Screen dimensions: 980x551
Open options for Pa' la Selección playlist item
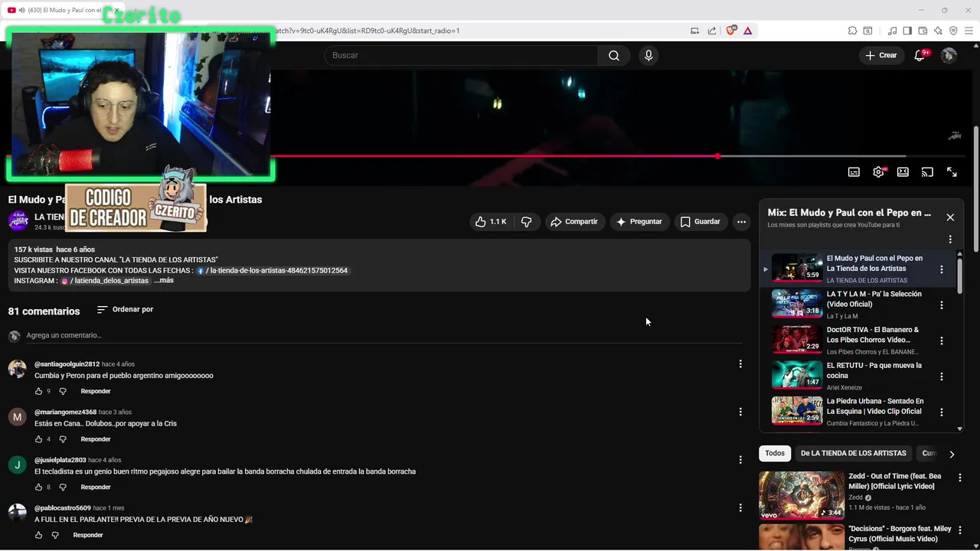tap(942, 305)
